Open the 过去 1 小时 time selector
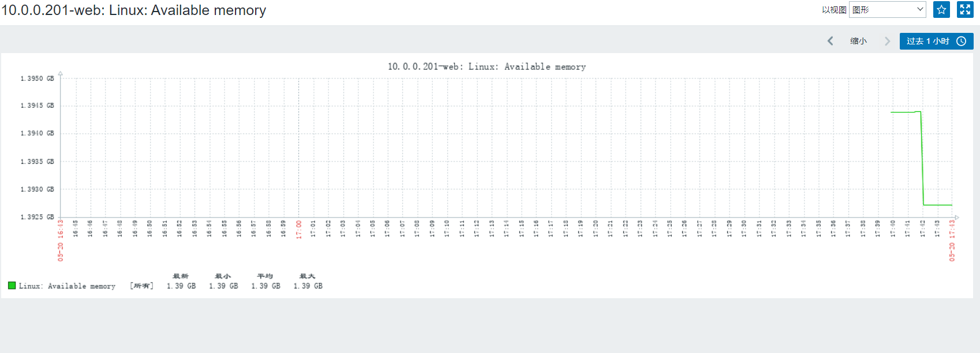980x353 pixels. click(x=936, y=41)
